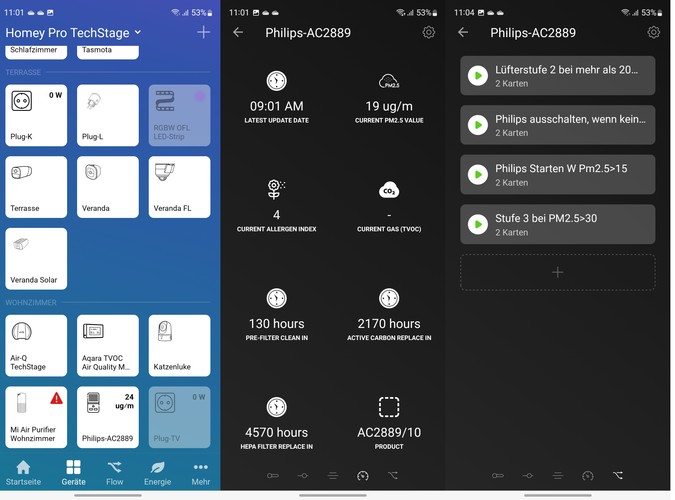Screen dimensions: 675x500
Task: Select the Current PM2.5 Value cloud icon
Action: pyautogui.click(x=389, y=81)
